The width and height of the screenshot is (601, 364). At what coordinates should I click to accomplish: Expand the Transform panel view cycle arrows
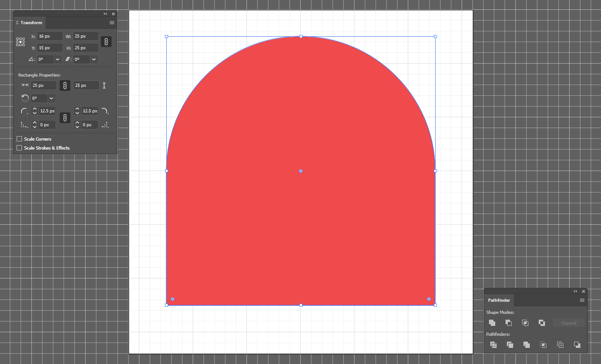[x=17, y=23]
